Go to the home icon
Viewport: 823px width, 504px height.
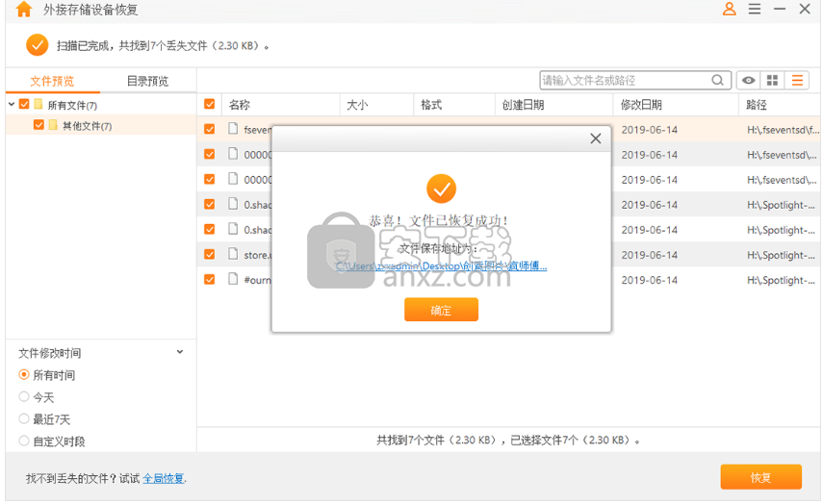(24, 9)
